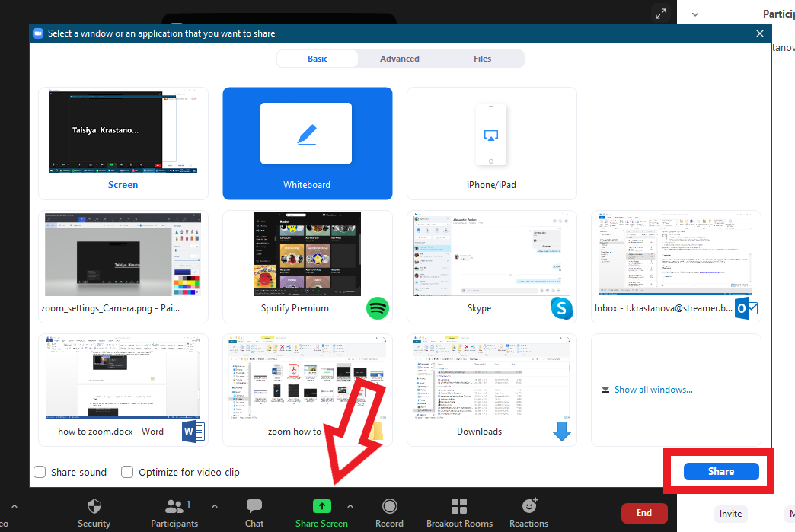Toggle full screen with the expand arrows icon
Image resolution: width=795 pixels, height=532 pixels.
(661, 13)
